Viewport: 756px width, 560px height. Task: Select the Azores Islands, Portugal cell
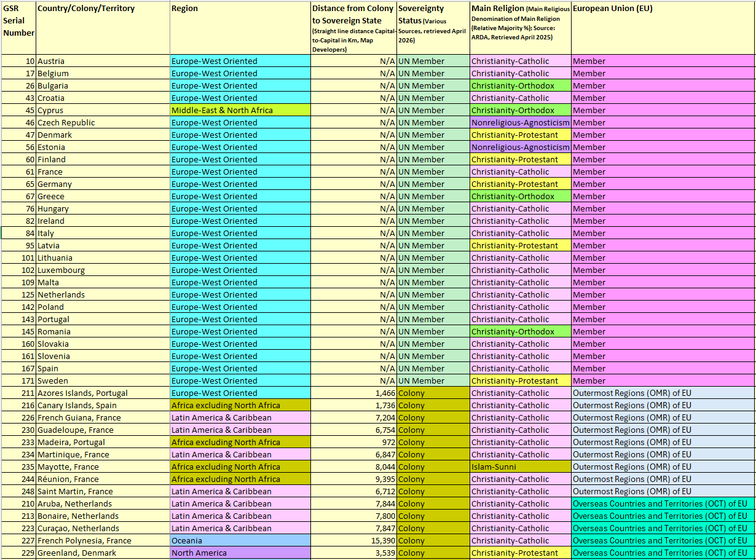[103, 393]
